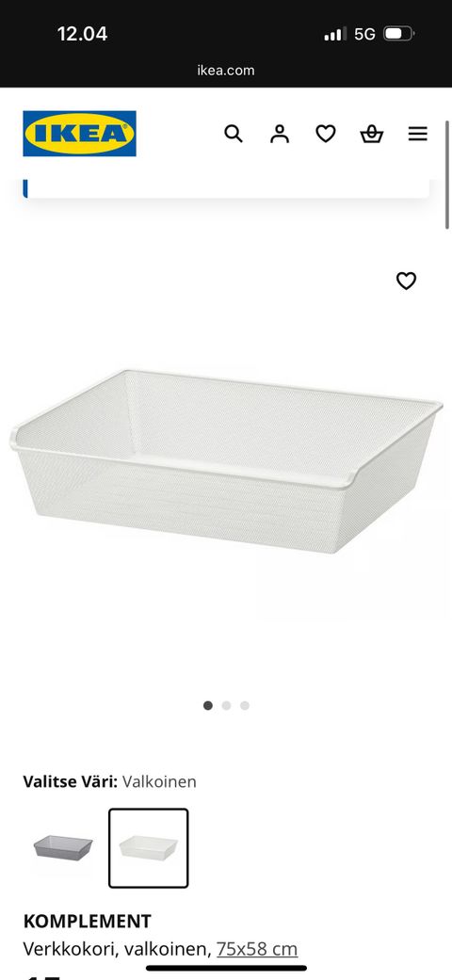The height and width of the screenshot is (980, 452).
Task: Open the user account profile icon
Action: tap(280, 134)
